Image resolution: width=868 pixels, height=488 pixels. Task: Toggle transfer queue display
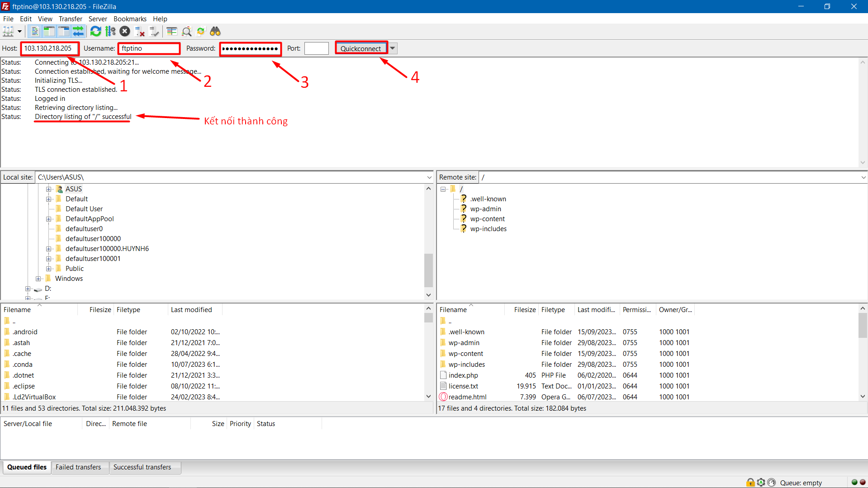[x=78, y=31]
